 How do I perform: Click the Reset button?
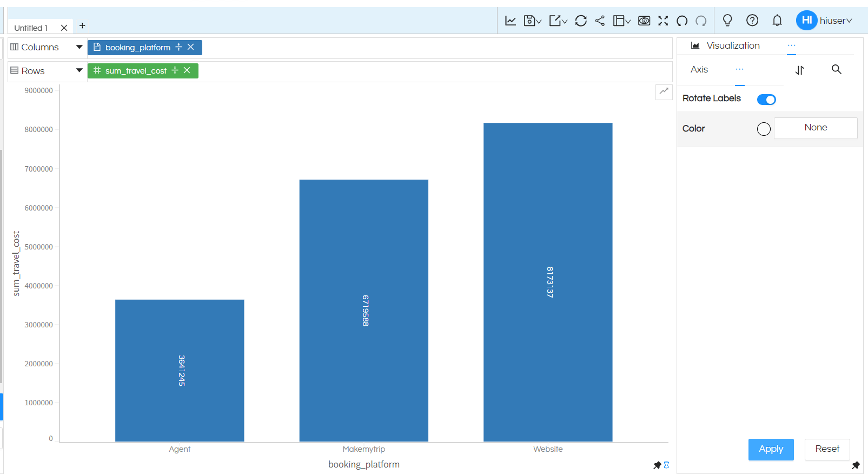tap(827, 449)
